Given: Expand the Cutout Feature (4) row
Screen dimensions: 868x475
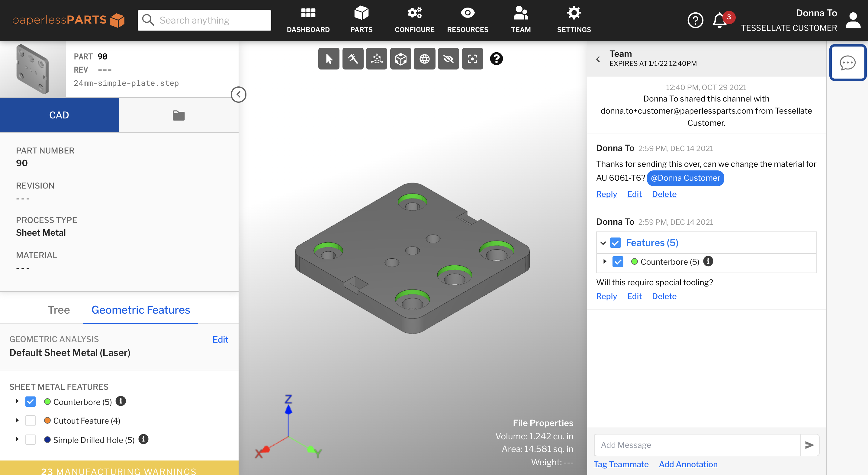Looking at the screenshot, I should point(17,420).
